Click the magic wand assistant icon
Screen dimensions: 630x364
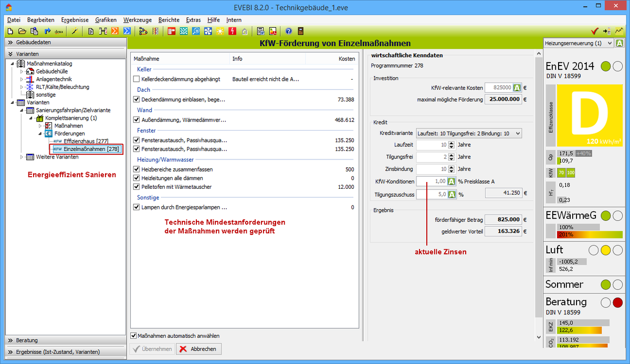click(75, 31)
